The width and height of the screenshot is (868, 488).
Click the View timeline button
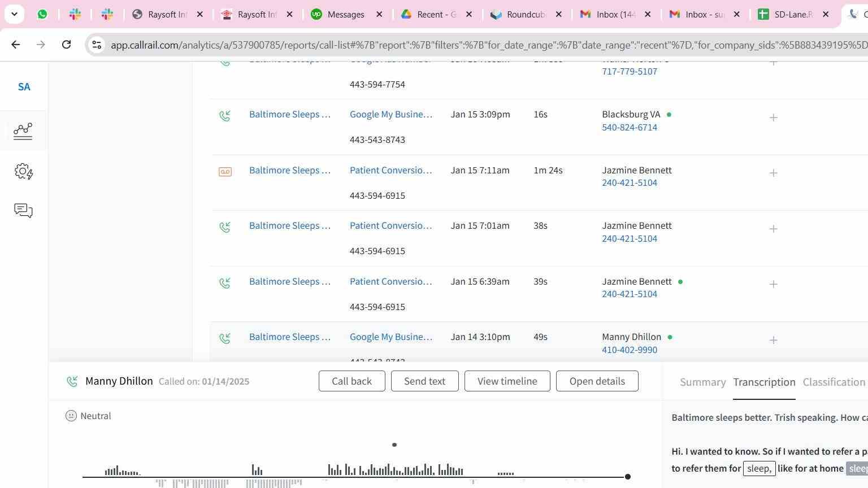pyautogui.click(x=507, y=381)
